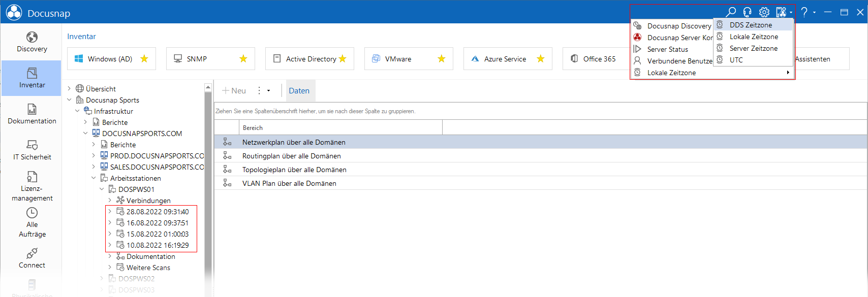Open the Connect sidebar section

(x=32, y=258)
